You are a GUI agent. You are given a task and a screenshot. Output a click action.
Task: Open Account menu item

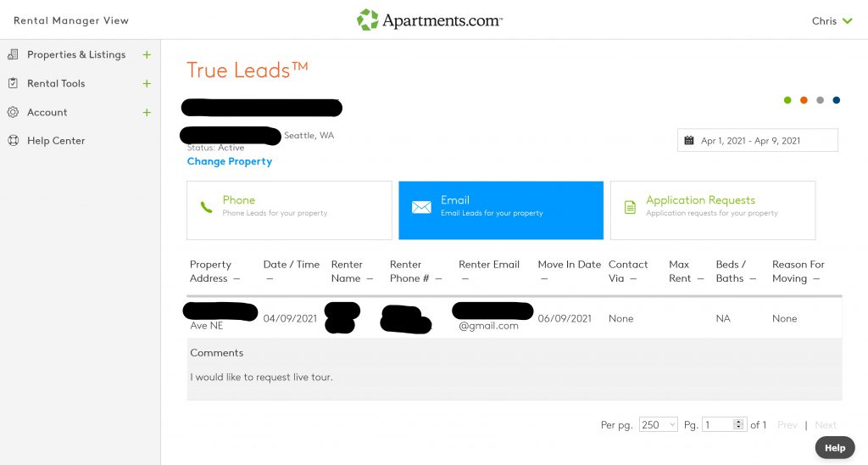pyautogui.click(x=47, y=112)
